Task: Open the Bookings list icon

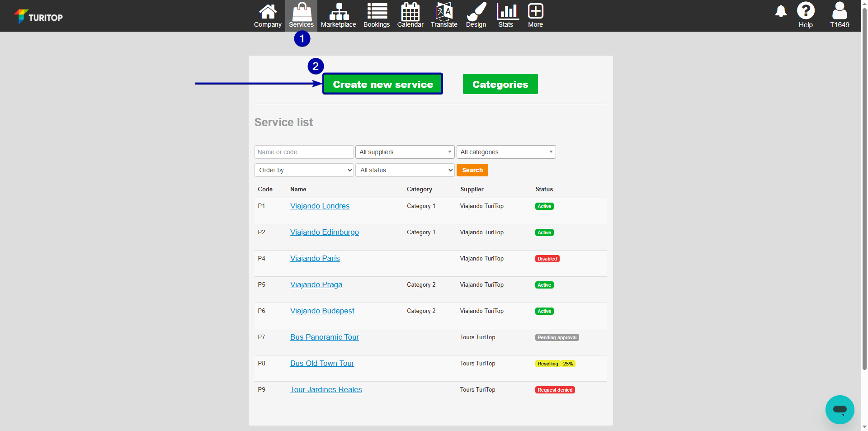Action: (377, 12)
